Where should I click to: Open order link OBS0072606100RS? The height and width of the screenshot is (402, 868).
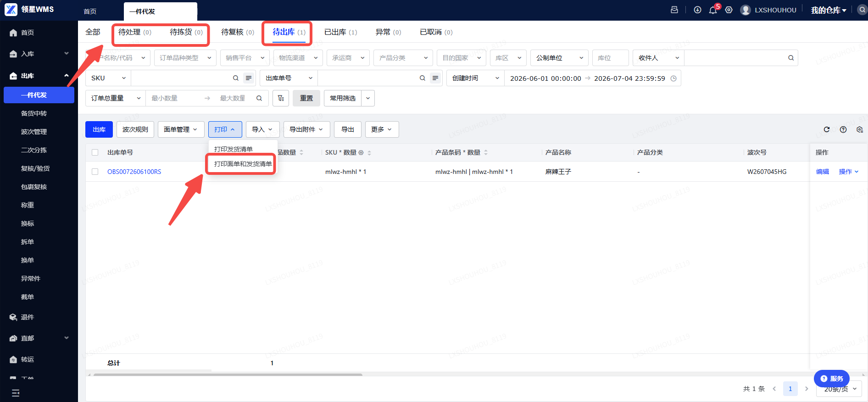point(134,172)
